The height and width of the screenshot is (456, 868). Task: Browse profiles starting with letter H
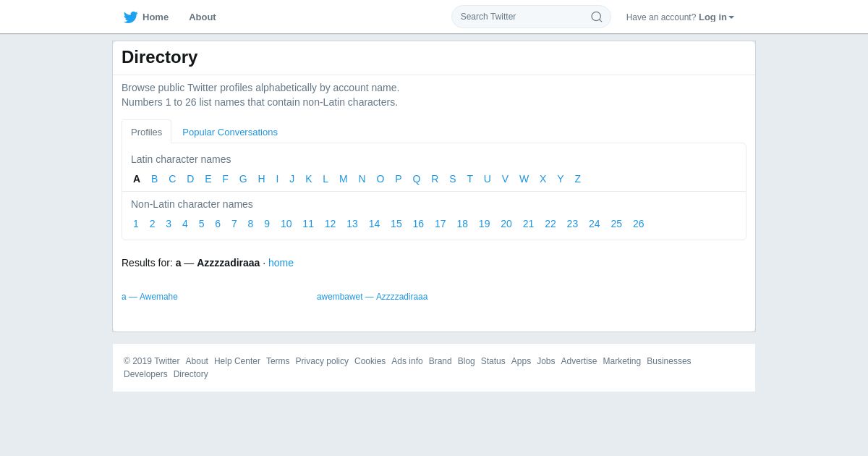click(x=261, y=179)
